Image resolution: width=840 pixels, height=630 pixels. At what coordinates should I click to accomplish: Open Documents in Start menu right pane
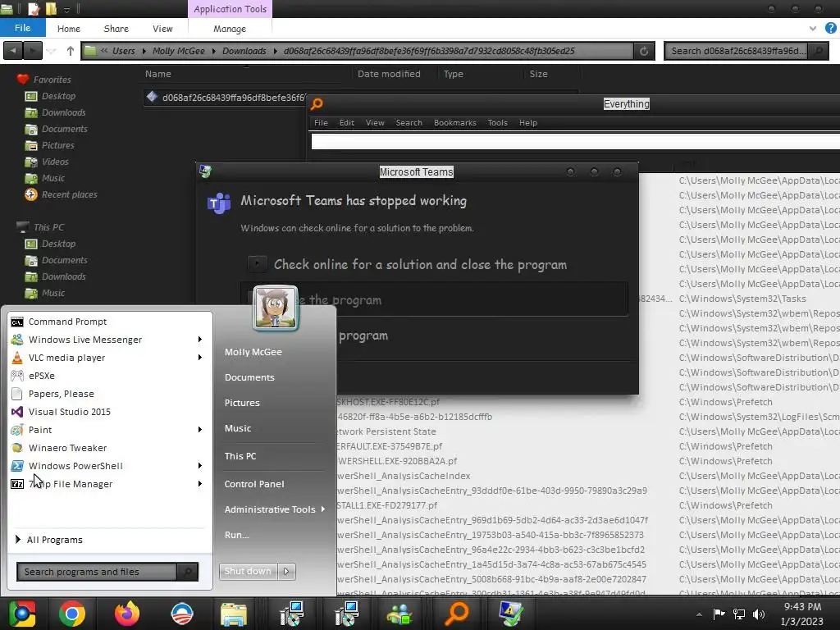(249, 377)
